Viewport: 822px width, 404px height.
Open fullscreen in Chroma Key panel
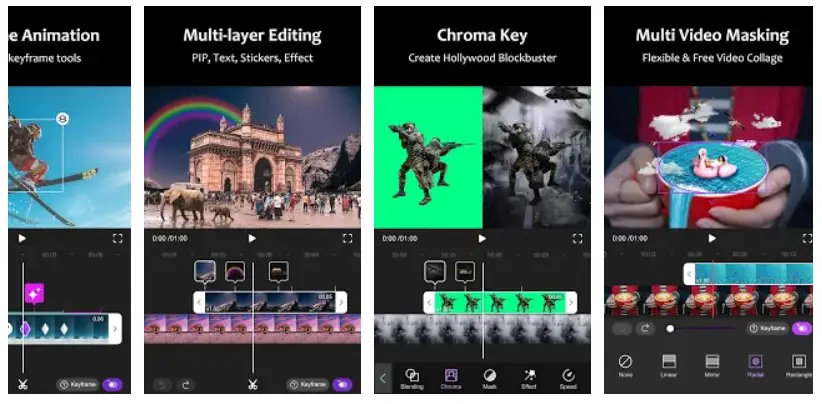(577, 238)
